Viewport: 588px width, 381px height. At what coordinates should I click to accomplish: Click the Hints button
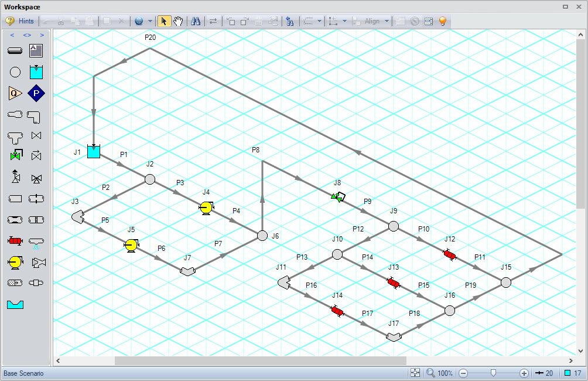coord(22,21)
